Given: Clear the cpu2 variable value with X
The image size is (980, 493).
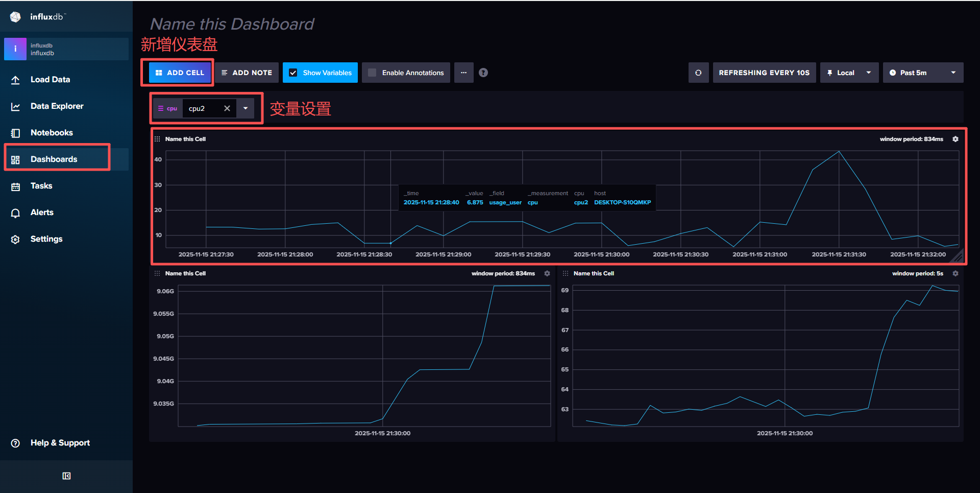Looking at the screenshot, I should tap(227, 108).
